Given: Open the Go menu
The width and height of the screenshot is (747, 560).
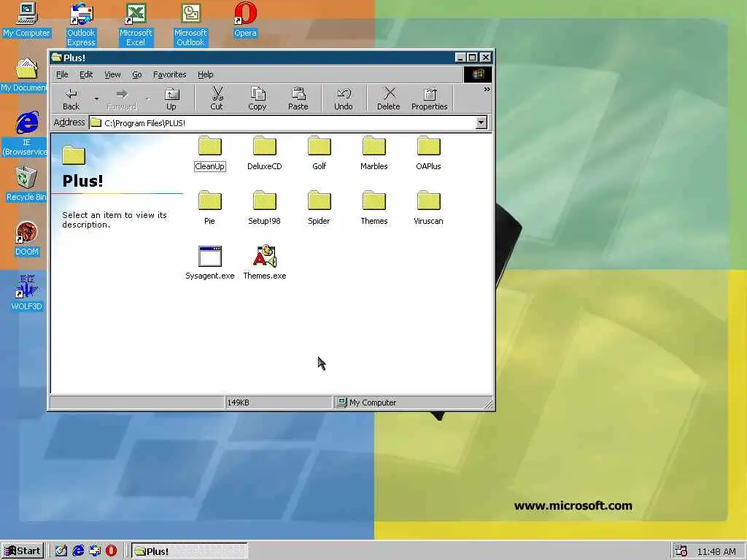Looking at the screenshot, I should pos(136,74).
